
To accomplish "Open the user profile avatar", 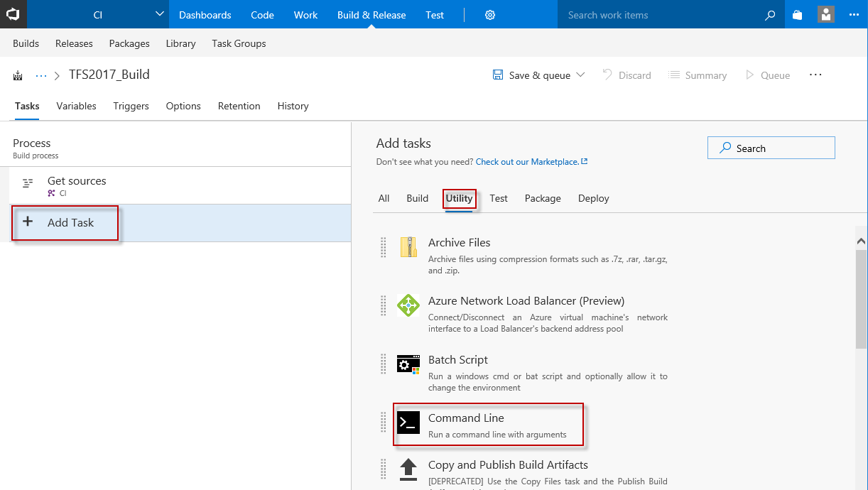I will click(x=825, y=14).
